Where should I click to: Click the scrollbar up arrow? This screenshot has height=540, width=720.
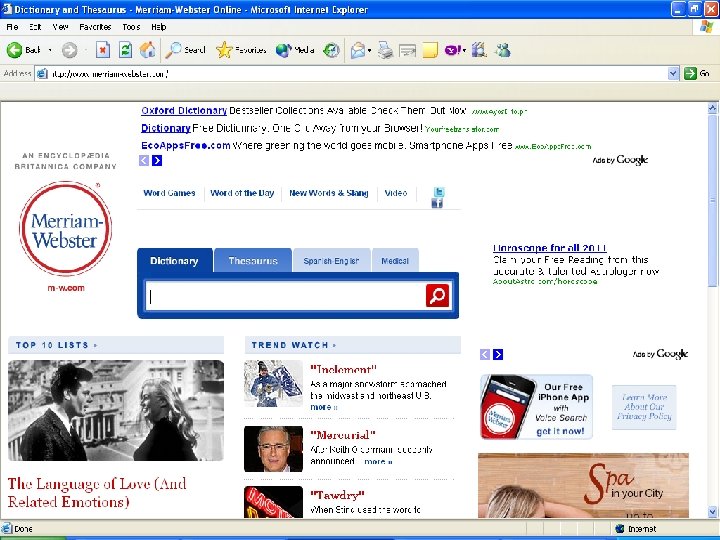pyautogui.click(x=712, y=108)
